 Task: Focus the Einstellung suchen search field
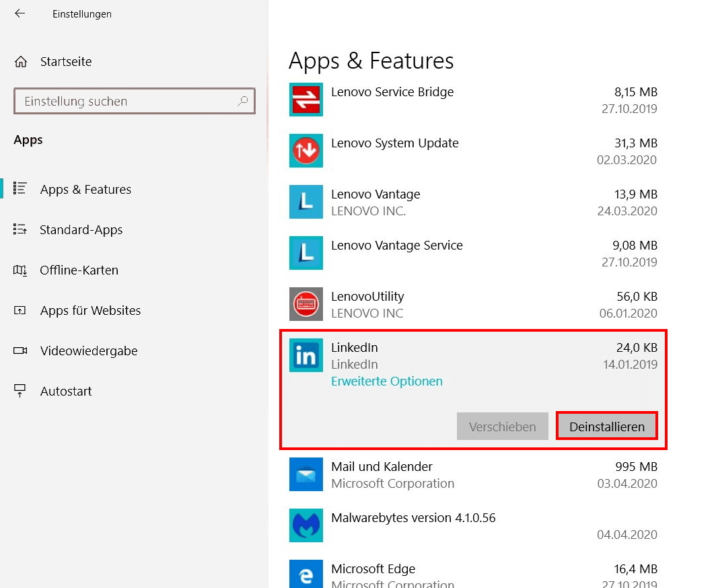coord(135,101)
